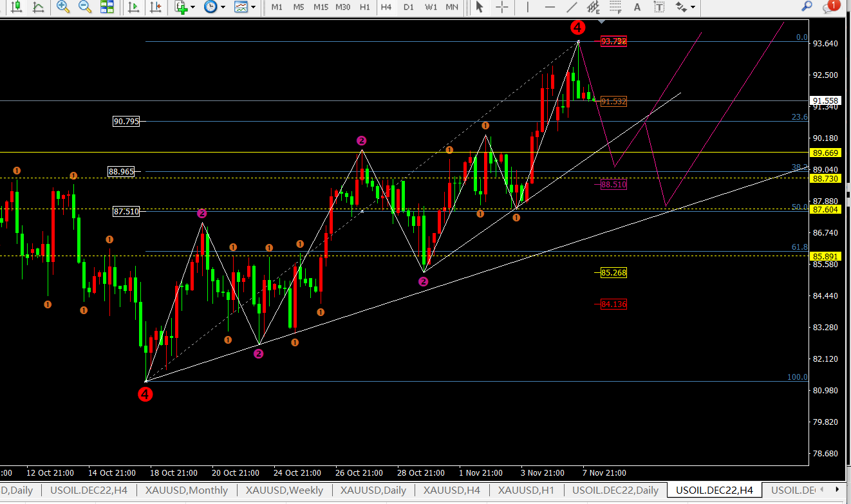This screenshot has width=851, height=504.
Task: Open the periods clock icon
Action: click(x=210, y=7)
